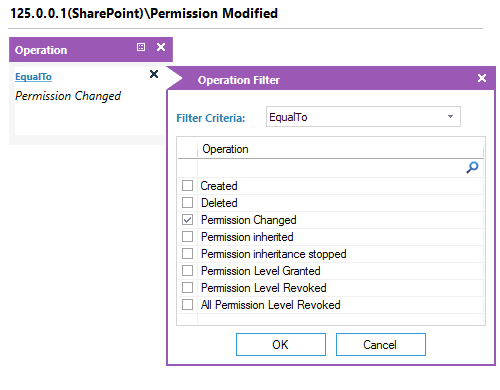This screenshot has width=500, height=390.
Task: Remove the EqualTo Permission Changed filter entry
Action: tap(154, 74)
